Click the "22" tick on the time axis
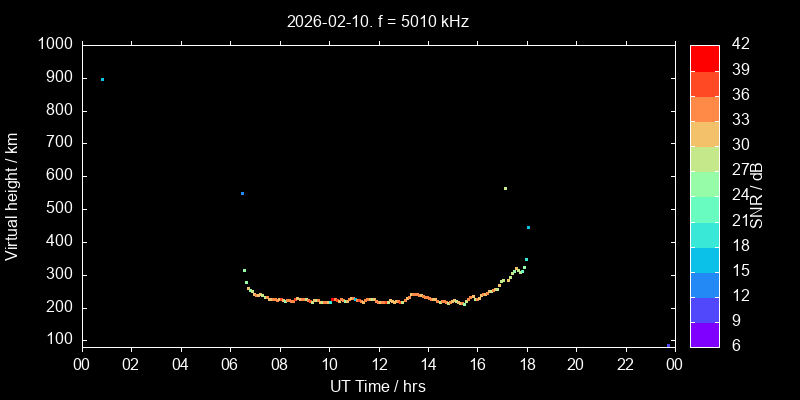 625,364
